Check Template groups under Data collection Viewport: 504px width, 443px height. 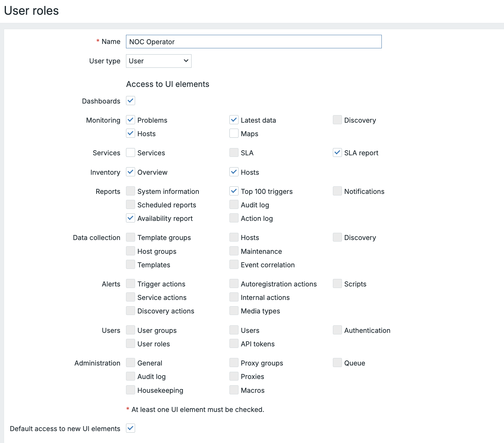click(130, 237)
